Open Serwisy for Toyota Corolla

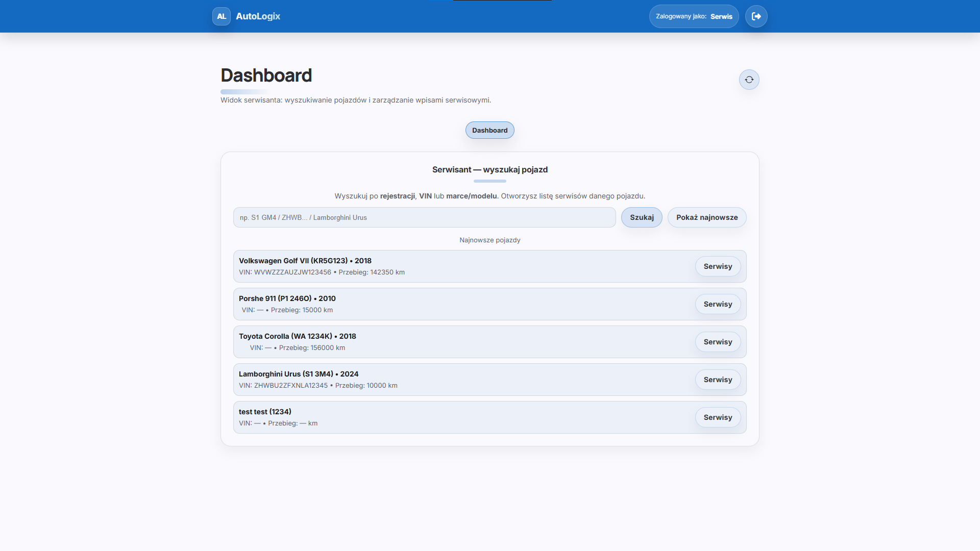[x=718, y=342]
